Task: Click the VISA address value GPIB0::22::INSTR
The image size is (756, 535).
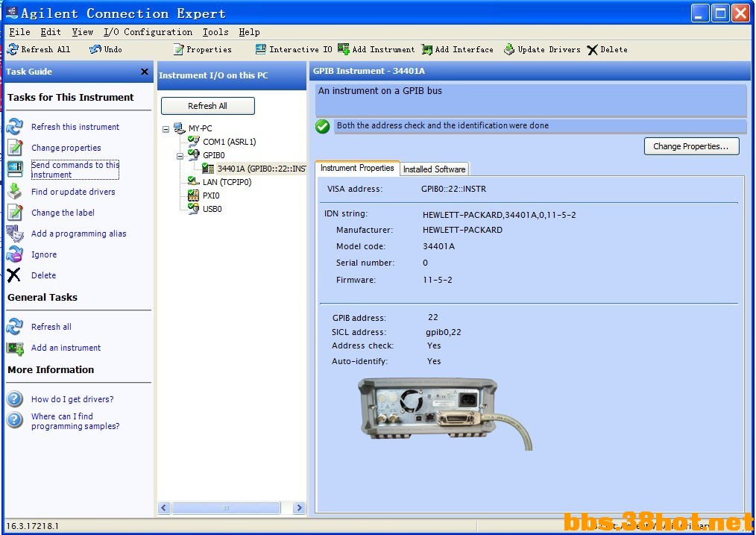Action: point(454,189)
